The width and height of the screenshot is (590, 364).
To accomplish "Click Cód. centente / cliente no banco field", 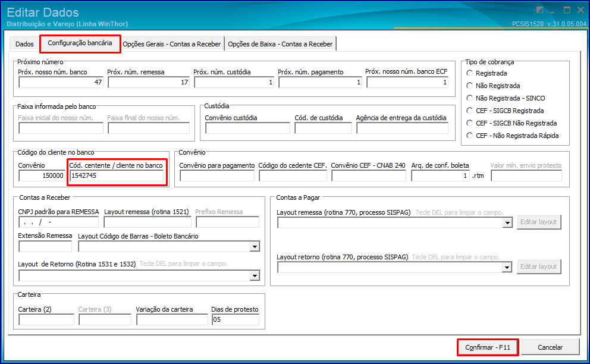I will 117,175.
